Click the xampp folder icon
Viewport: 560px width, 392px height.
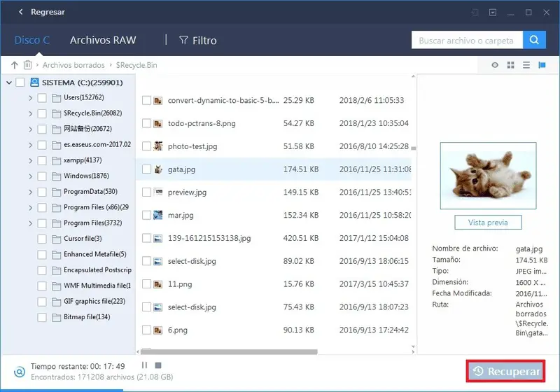[57, 161]
